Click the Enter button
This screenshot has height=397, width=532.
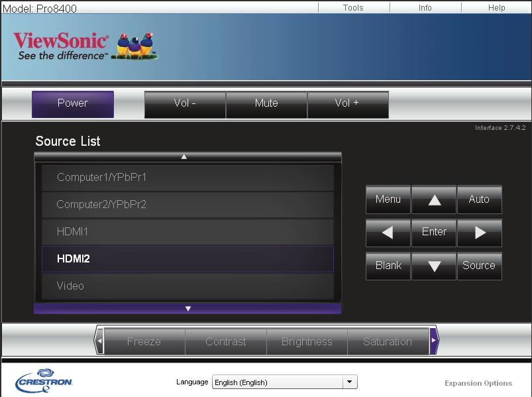pyautogui.click(x=433, y=233)
